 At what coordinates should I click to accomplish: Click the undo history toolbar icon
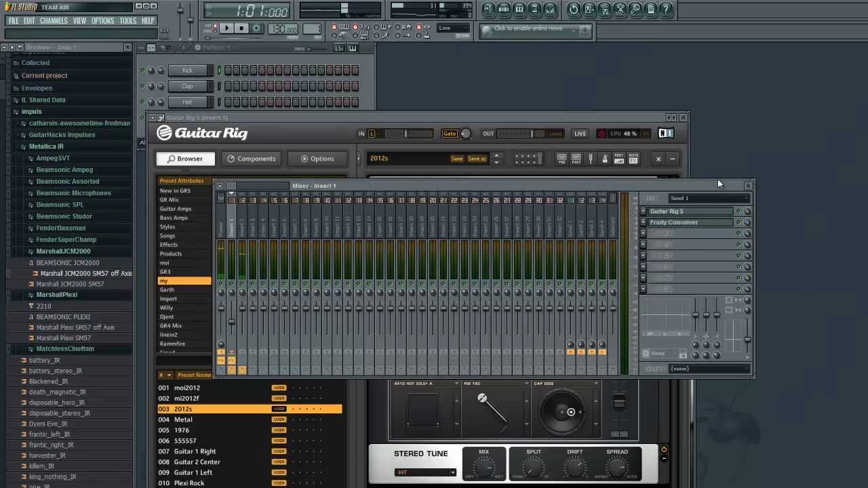click(574, 9)
